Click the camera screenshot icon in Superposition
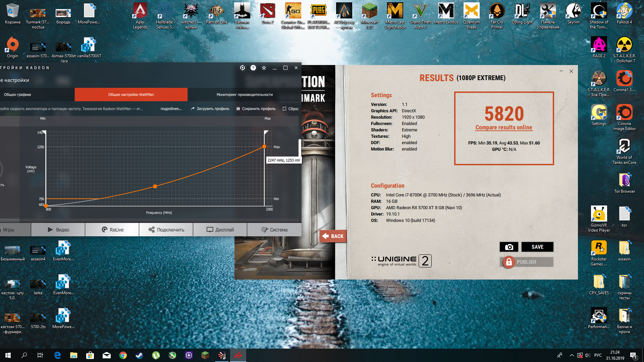 coord(509,247)
